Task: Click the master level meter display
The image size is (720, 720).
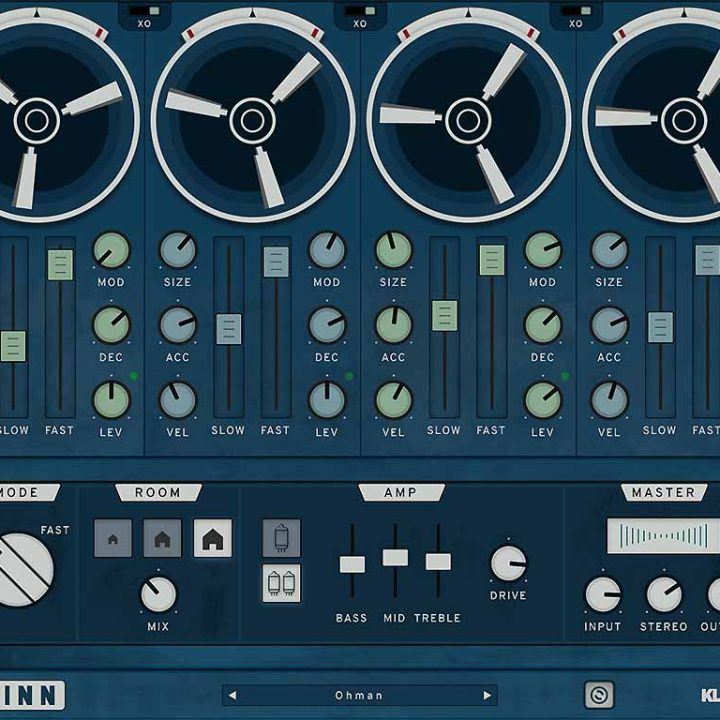Action: [664, 536]
